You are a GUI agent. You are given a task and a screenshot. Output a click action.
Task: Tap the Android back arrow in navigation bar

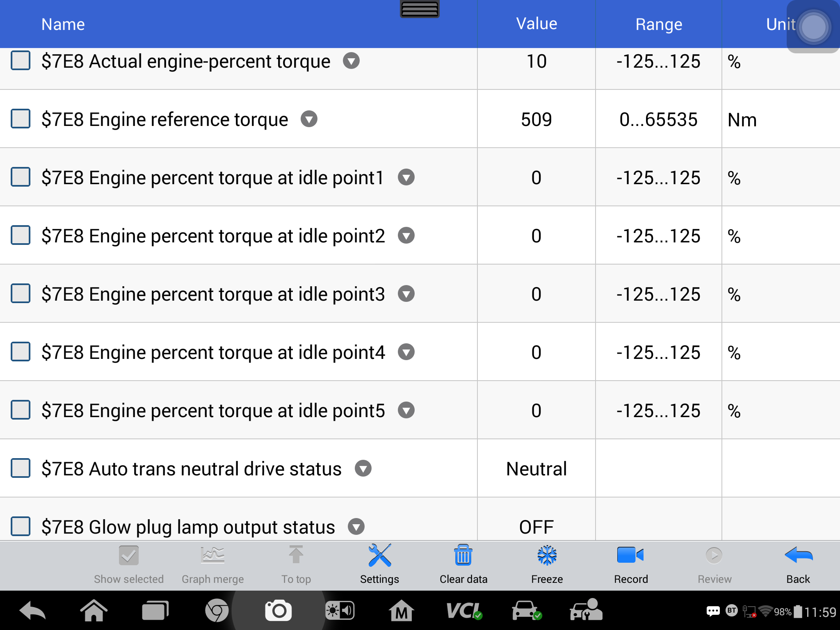point(32,611)
